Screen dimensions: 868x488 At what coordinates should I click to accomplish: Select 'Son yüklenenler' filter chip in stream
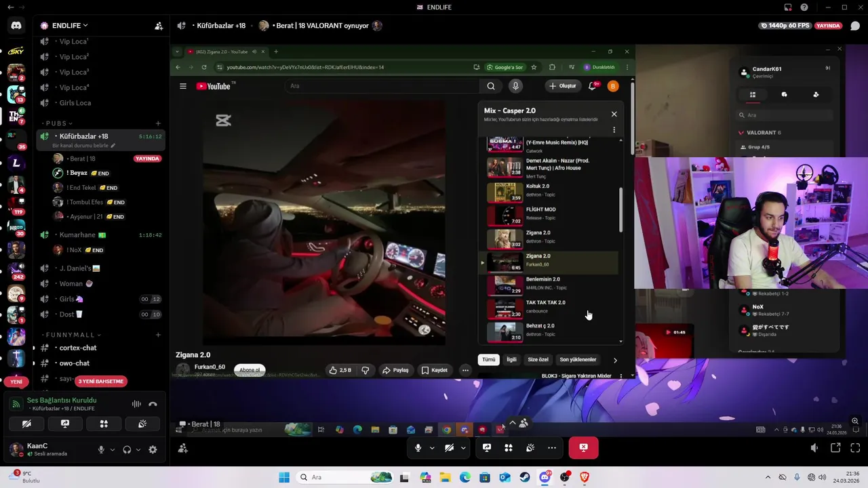(578, 360)
